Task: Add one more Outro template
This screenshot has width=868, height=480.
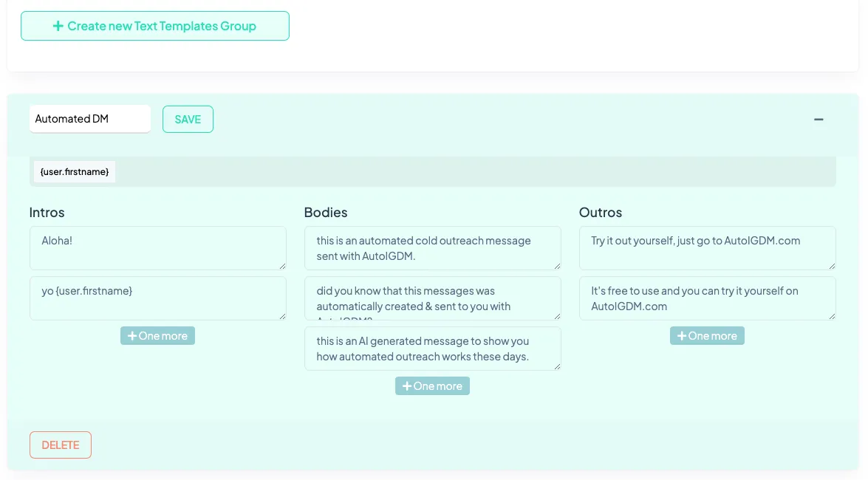Action: click(707, 336)
